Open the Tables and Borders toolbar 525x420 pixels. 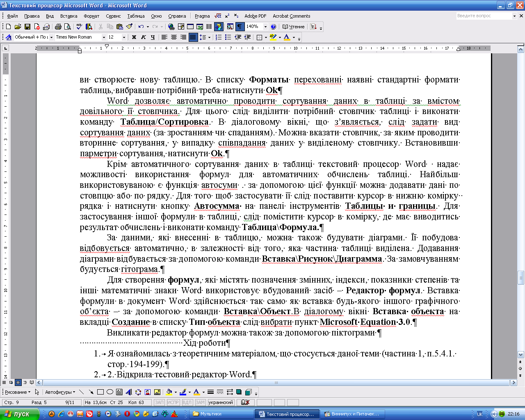(x=180, y=27)
